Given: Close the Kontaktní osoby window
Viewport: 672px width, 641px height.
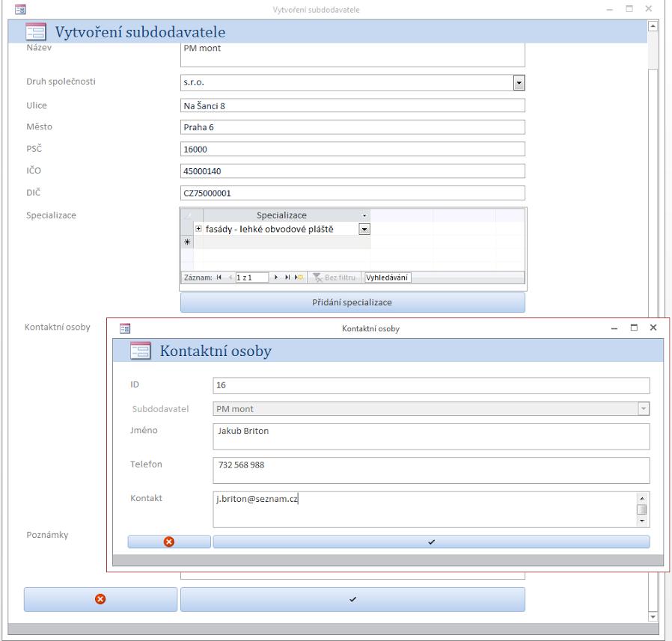Looking at the screenshot, I should (653, 328).
